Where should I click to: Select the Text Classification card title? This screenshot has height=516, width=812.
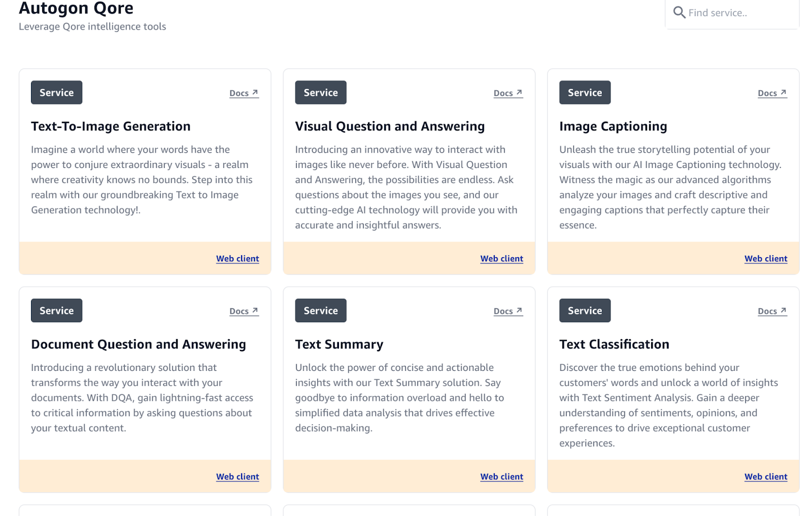[x=614, y=344]
